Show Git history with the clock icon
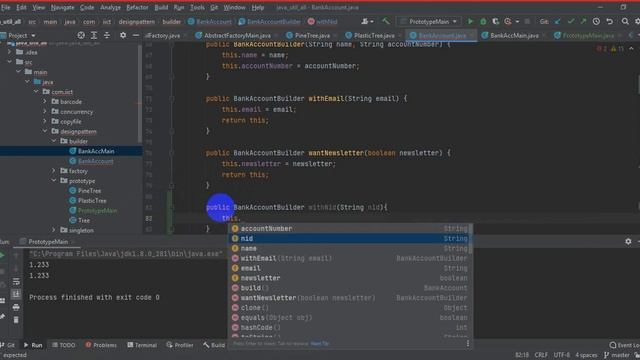The width and height of the screenshot is (640, 360). tap(596, 22)
